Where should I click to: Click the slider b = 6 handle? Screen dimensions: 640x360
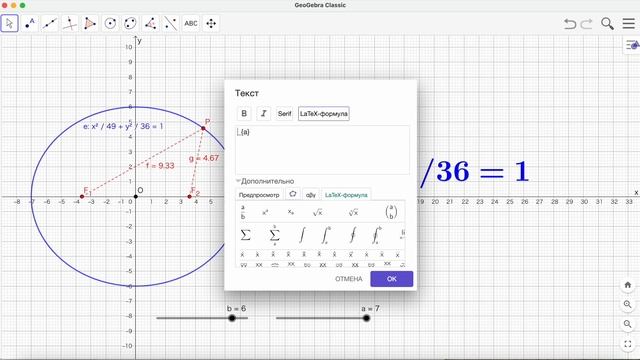[x=232, y=318]
